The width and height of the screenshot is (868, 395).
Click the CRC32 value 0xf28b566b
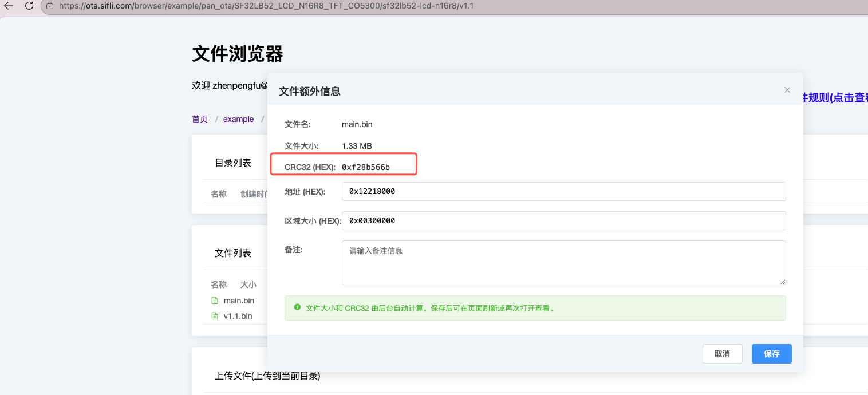coord(366,167)
